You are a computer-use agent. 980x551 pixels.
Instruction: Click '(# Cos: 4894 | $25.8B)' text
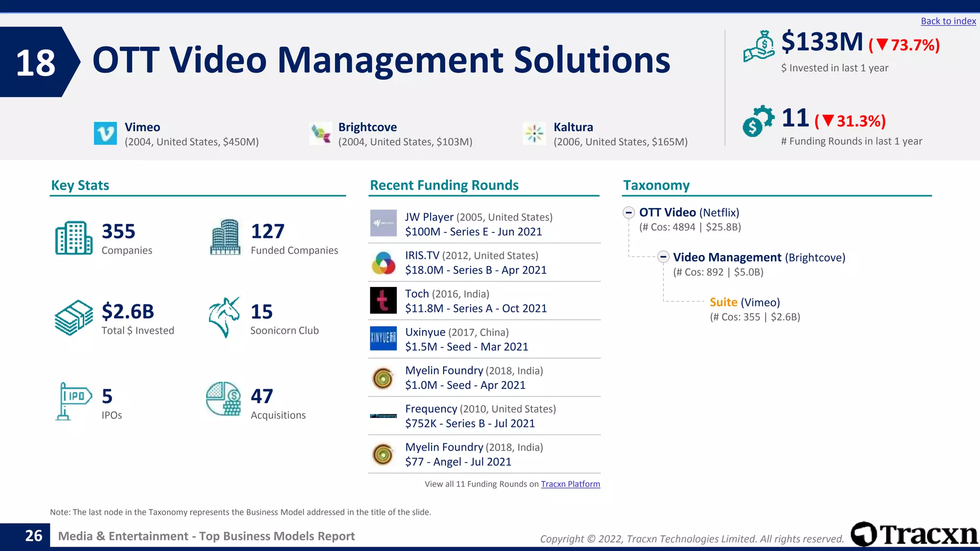[690, 227]
